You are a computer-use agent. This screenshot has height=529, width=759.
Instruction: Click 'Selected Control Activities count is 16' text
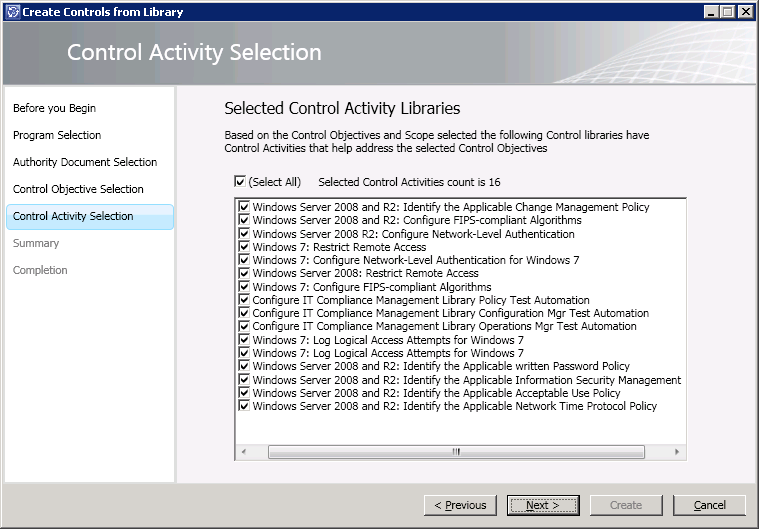click(410, 182)
